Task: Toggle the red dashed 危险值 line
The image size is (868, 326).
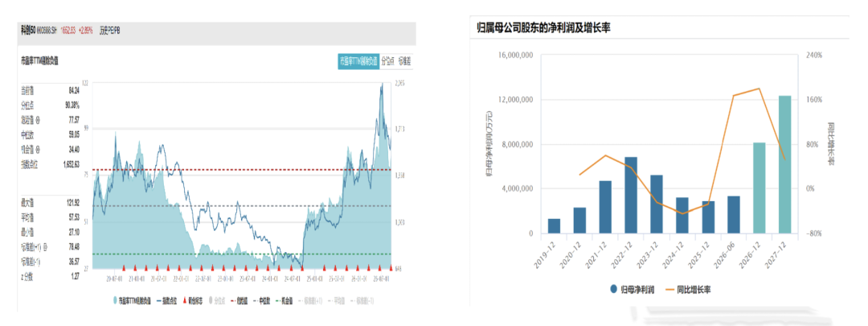Action: click(x=239, y=300)
